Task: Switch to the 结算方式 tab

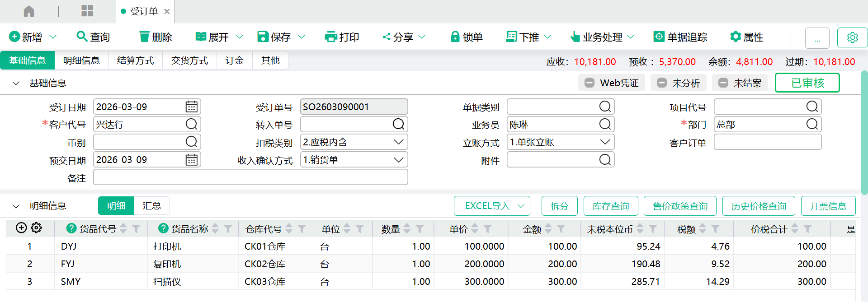Action: point(135,60)
